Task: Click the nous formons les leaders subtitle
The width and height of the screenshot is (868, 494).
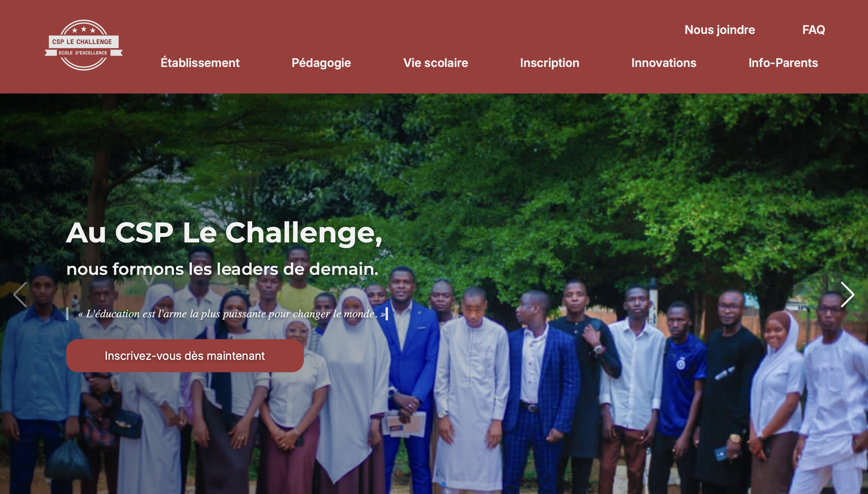Action: tap(222, 269)
